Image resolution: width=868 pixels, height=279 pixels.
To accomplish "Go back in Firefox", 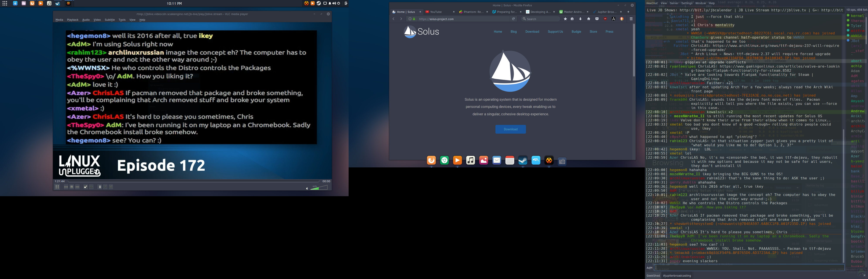I will [393, 19].
